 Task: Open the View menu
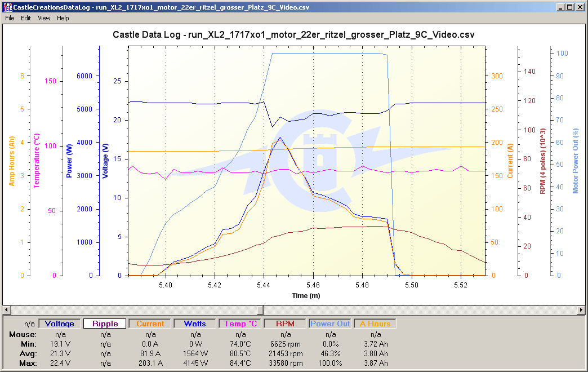pos(44,18)
